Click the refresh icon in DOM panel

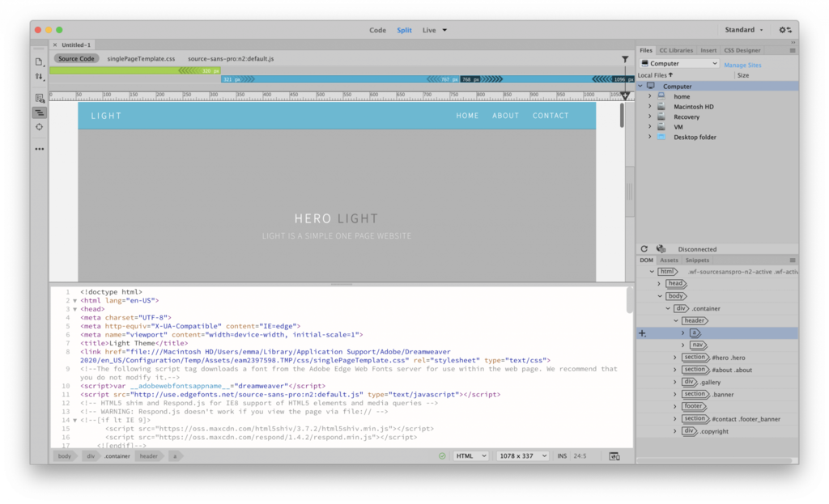click(644, 248)
